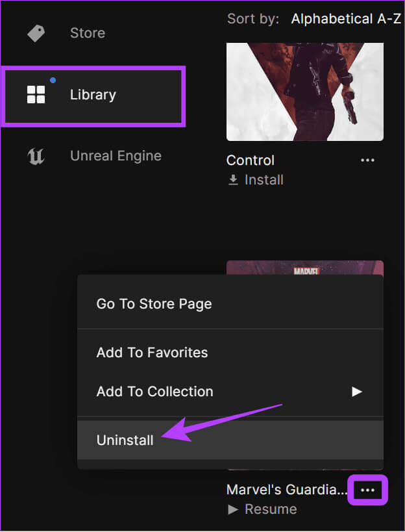
Task: Expand the Add To Collection submenu arrow
Action: (x=356, y=392)
